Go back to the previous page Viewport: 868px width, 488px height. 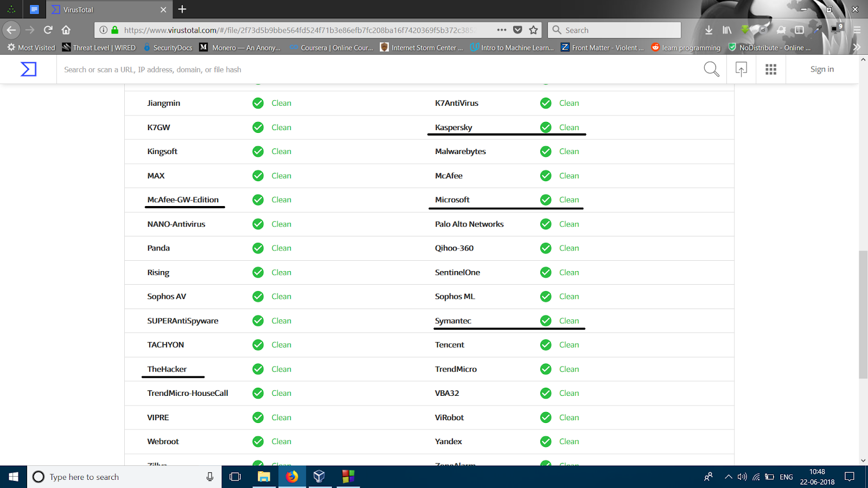[x=11, y=30]
